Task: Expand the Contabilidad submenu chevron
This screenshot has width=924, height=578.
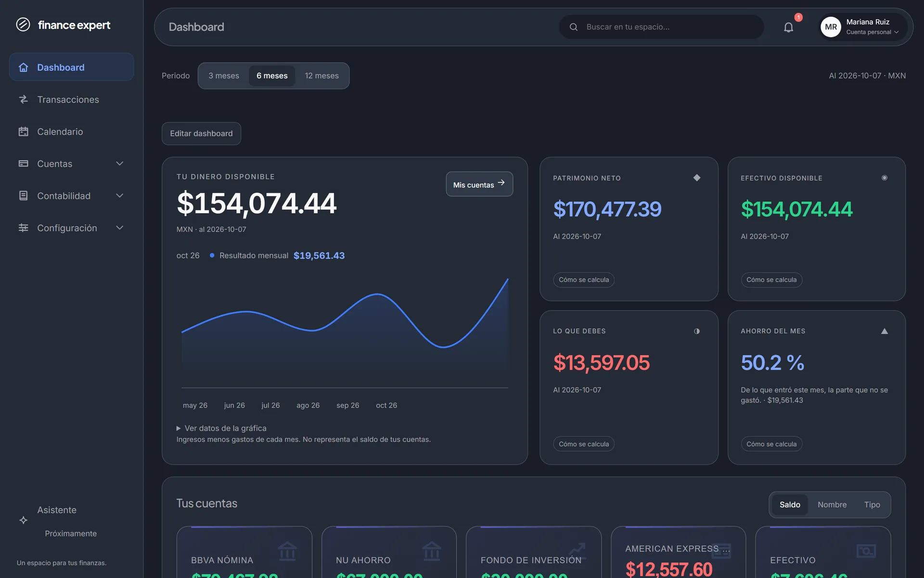Action: coord(120,196)
